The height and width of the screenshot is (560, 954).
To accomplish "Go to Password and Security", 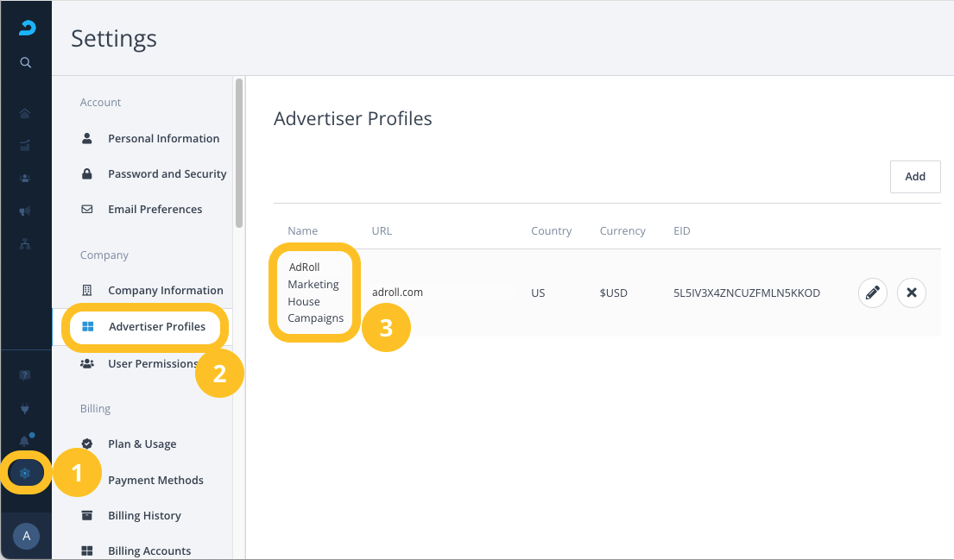I will pyautogui.click(x=167, y=173).
